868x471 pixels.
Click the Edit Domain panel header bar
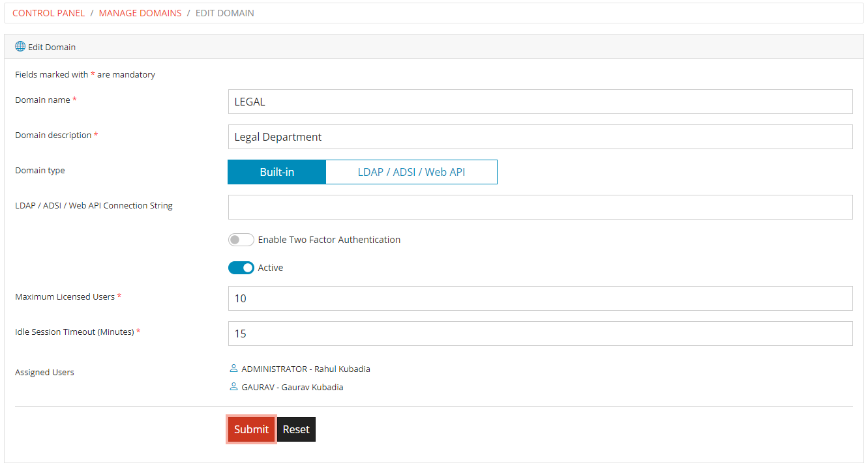[x=434, y=46]
